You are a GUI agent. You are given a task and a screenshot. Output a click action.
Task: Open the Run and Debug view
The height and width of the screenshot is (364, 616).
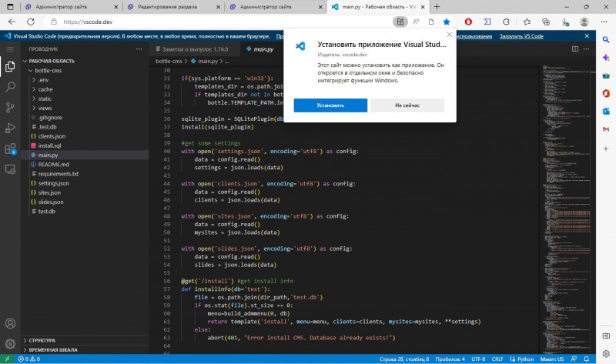pyautogui.click(x=10, y=128)
